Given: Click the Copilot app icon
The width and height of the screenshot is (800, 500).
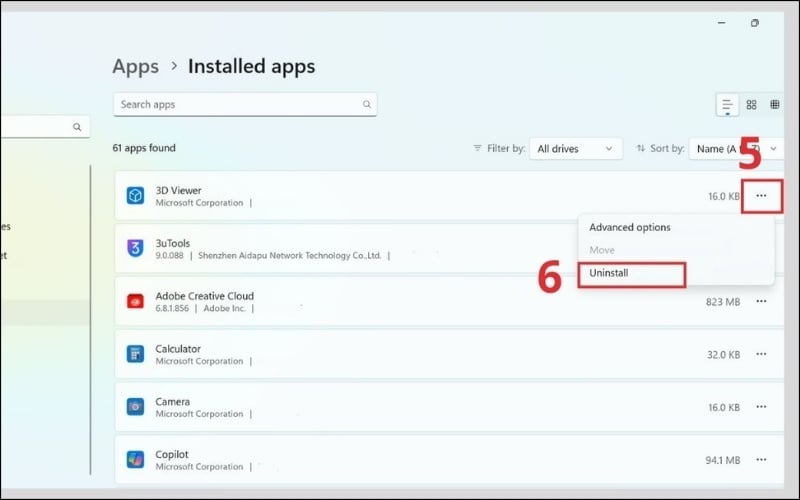Looking at the screenshot, I should tap(135, 460).
